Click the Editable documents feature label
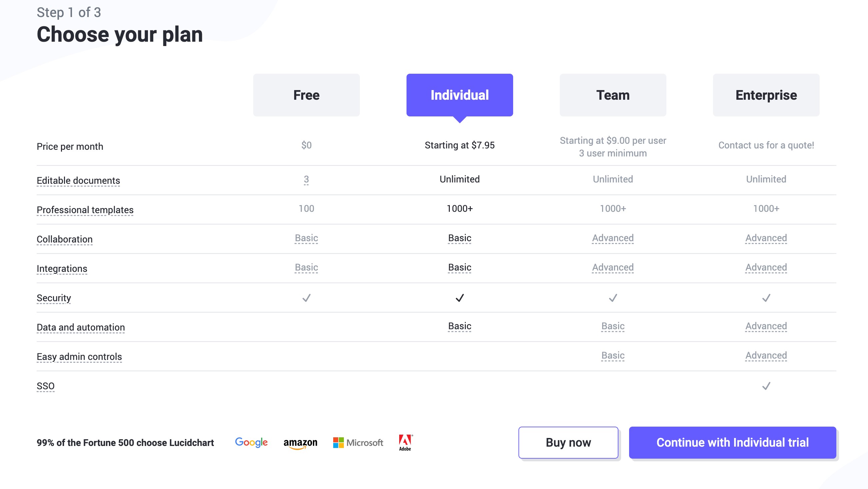The image size is (868, 489). point(78,180)
